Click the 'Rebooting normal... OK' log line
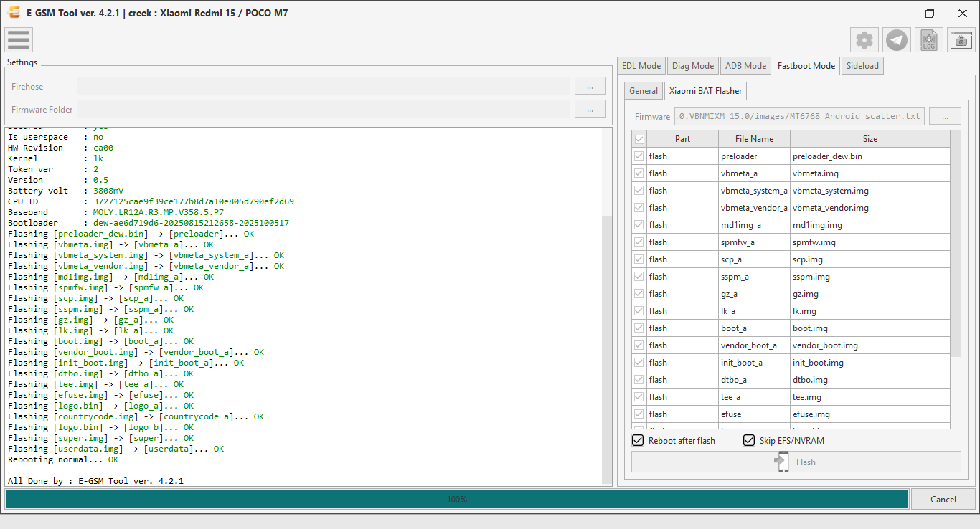The image size is (980, 529). [x=63, y=459]
